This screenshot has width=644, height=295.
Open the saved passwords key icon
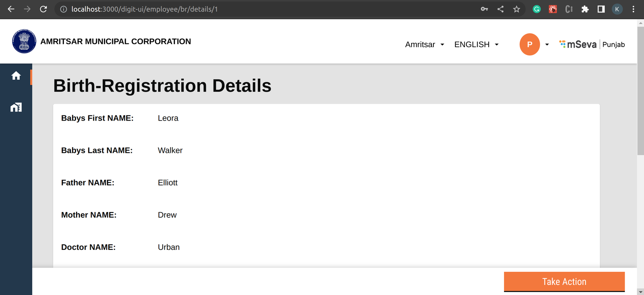coord(484,9)
